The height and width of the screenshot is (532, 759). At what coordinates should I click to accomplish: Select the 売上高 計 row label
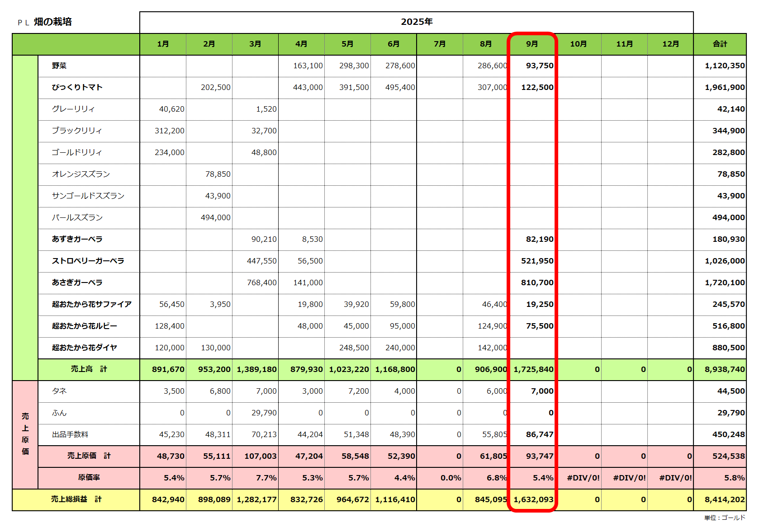89,369
